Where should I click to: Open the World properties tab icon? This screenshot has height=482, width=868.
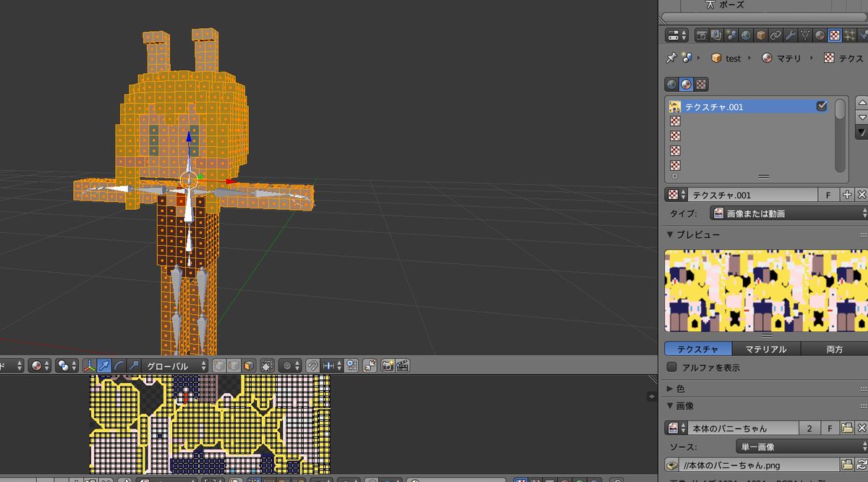pyautogui.click(x=746, y=35)
